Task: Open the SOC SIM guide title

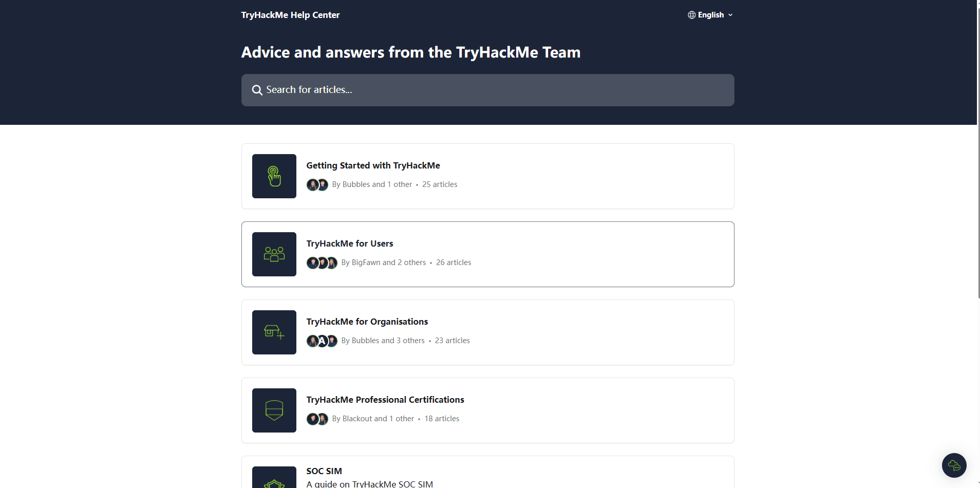Action: [x=324, y=471]
